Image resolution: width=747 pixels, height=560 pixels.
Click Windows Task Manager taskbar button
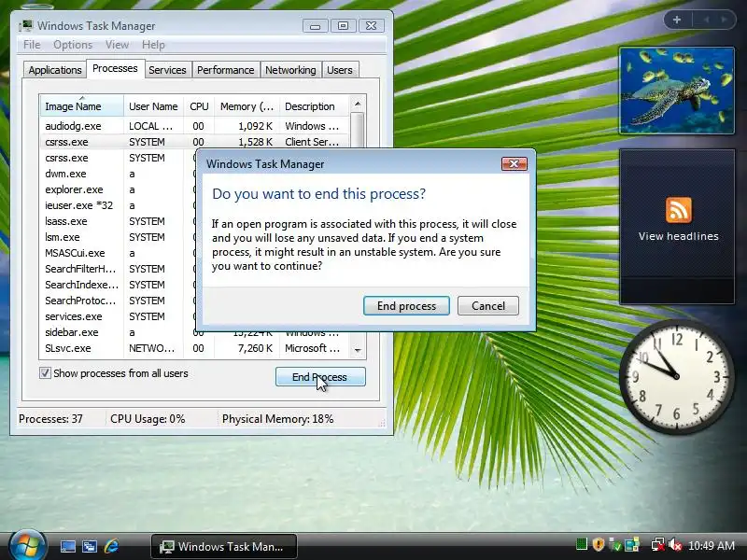(x=224, y=546)
